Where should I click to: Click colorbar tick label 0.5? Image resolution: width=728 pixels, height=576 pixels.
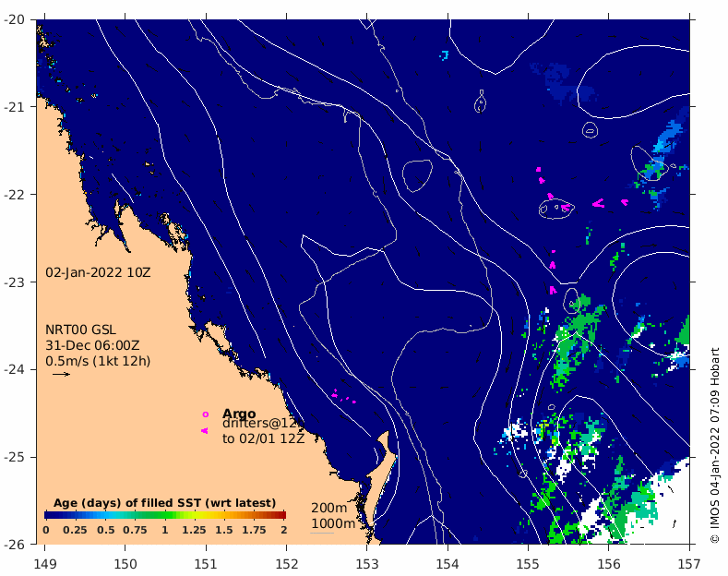point(106,530)
